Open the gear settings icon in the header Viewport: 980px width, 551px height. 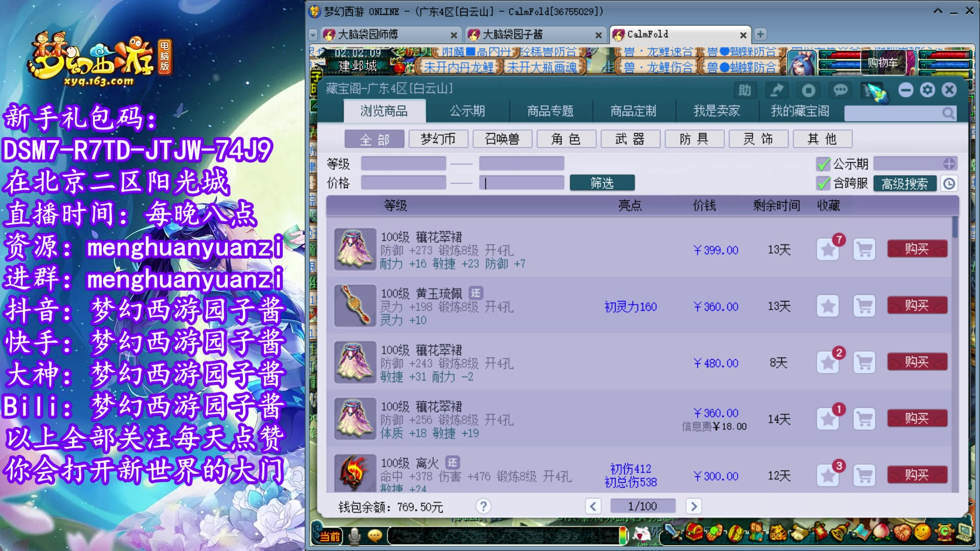[x=927, y=90]
